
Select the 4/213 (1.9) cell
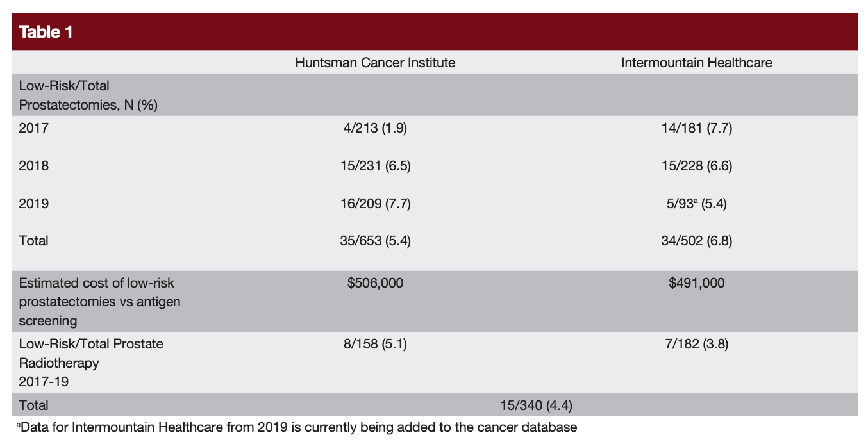[x=375, y=128]
